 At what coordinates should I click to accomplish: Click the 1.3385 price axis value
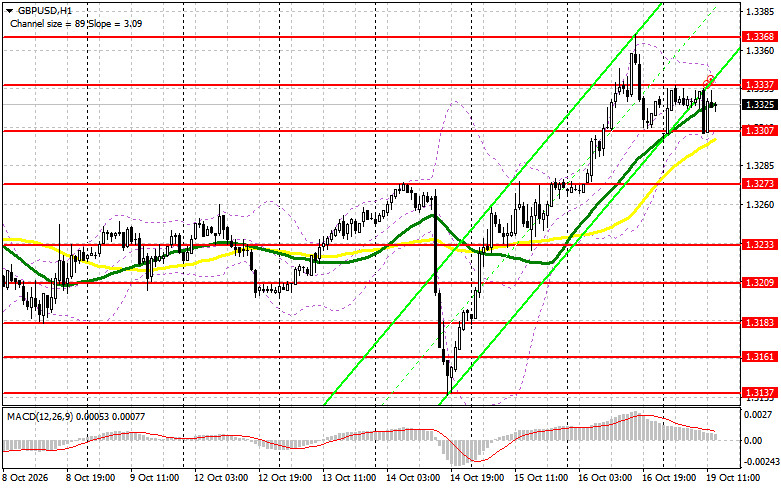click(x=760, y=10)
